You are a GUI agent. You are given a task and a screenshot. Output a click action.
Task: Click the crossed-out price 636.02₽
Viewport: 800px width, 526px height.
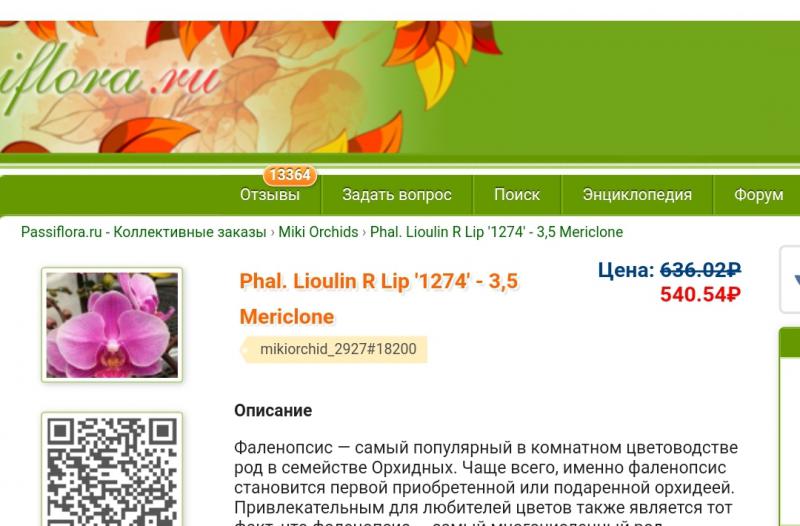(x=700, y=270)
